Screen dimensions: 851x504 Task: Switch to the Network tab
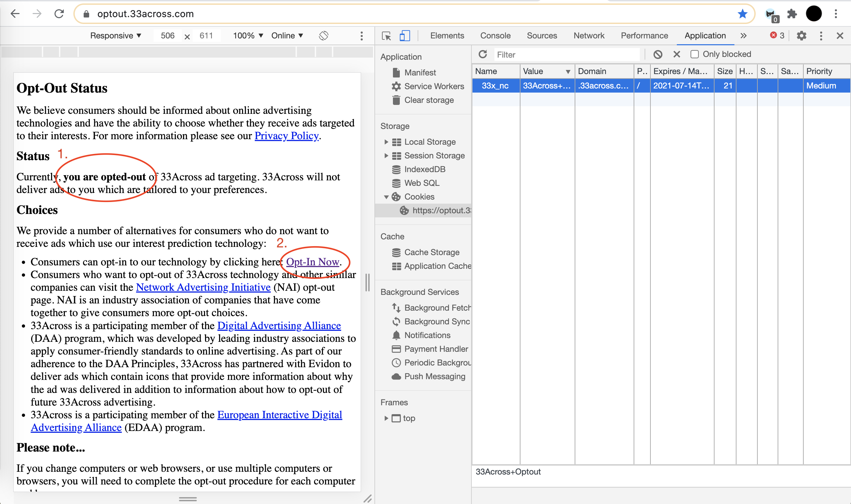589,35
